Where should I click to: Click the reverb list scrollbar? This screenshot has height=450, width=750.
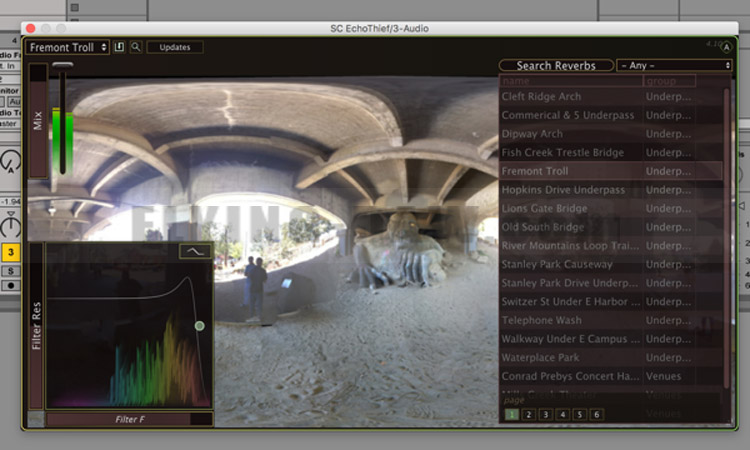coord(727,237)
